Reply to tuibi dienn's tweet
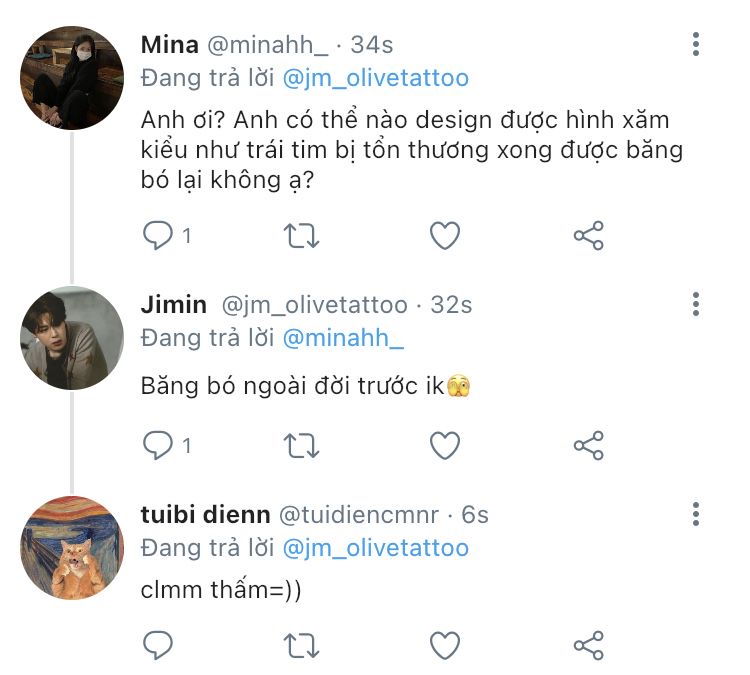The width and height of the screenshot is (750, 675). point(159,645)
